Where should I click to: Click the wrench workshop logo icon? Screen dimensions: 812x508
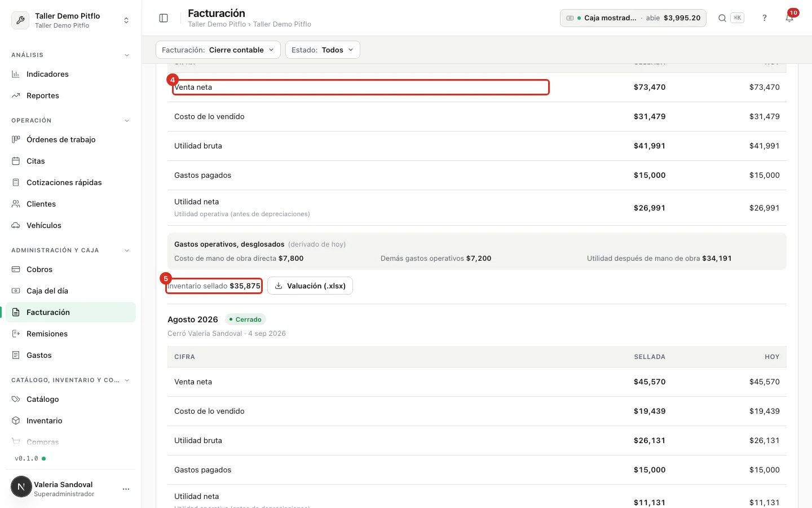[x=20, y=20]
